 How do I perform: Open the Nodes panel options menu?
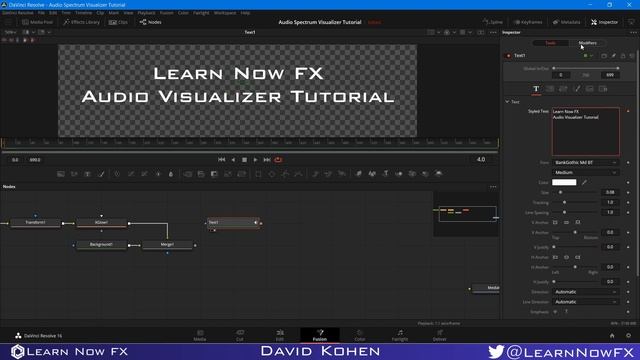pos(493,187)
